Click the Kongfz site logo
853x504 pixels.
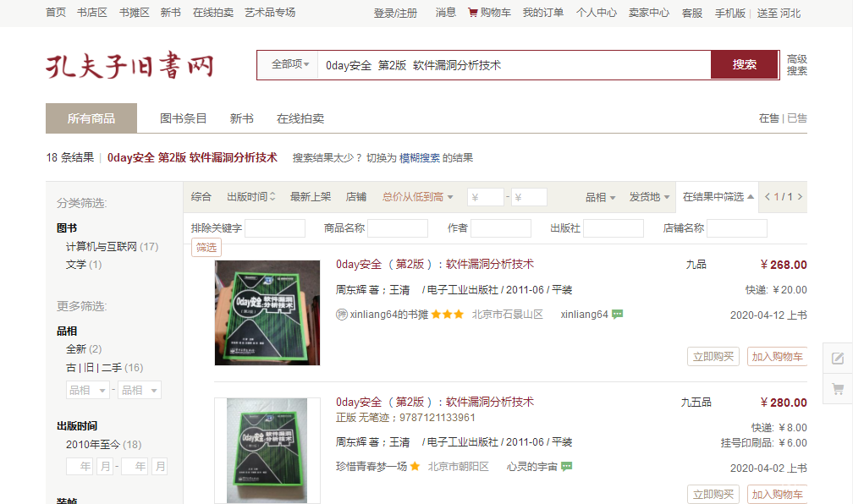click(129, 65)
